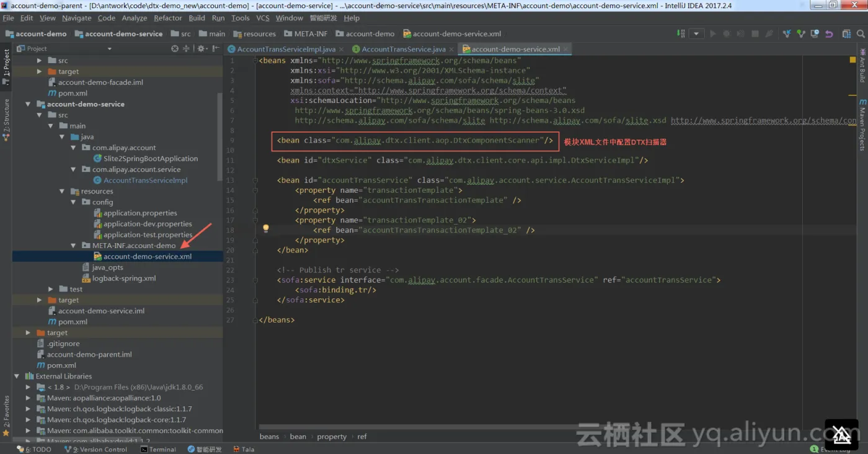
Task: Toggle the Maven Projects side panel
Action: (x=862, y=125)
